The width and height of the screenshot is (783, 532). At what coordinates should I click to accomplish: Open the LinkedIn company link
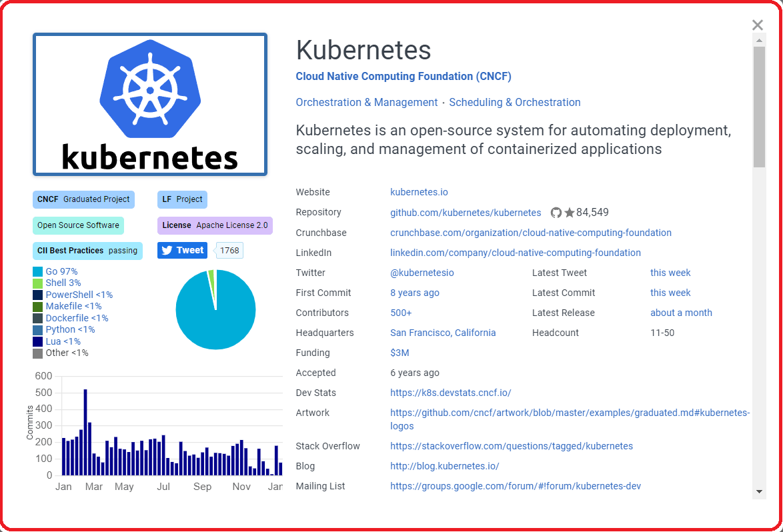tap(516, 253)
